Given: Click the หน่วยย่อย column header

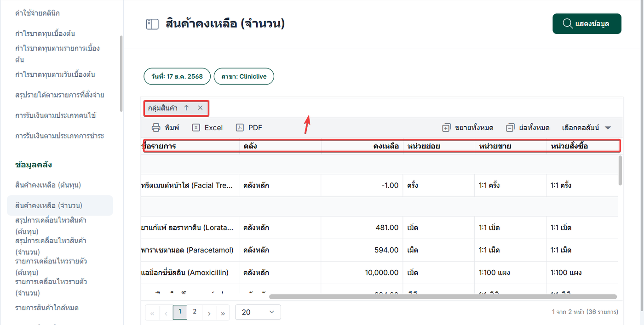Looking at the screenshot, I should click(x=439, y=146).
